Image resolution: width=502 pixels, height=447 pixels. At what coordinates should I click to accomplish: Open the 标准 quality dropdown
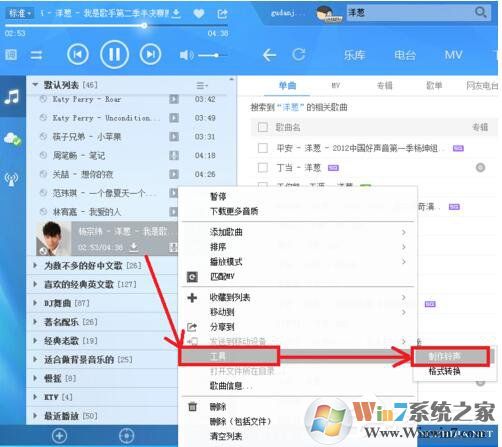coord(20,13)
